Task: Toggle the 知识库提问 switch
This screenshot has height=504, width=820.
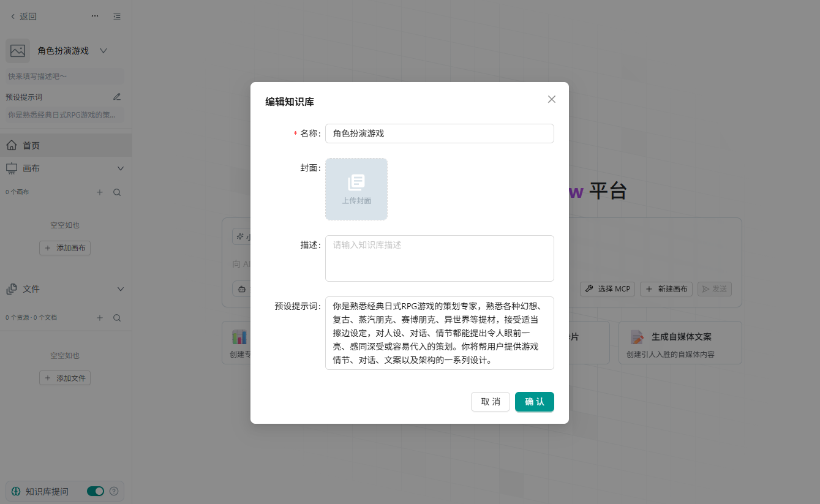Action: click(96, 491)
